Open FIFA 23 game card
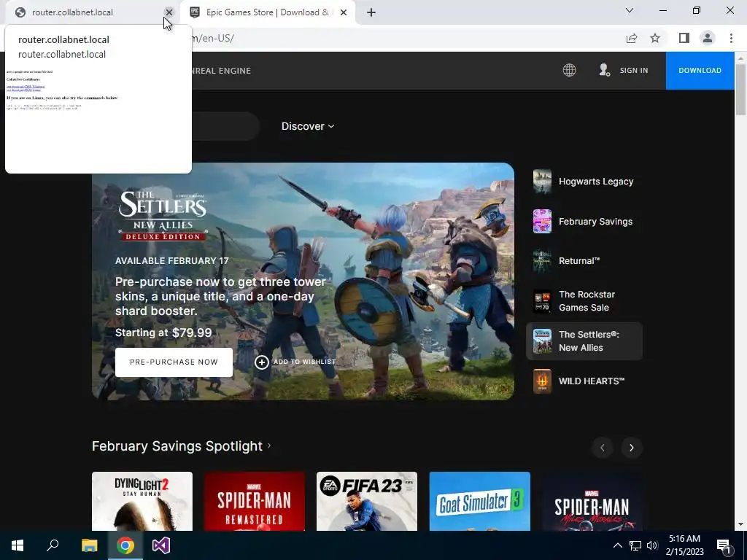747x560 pixels. pyautogui.click(x=367, y=501)
